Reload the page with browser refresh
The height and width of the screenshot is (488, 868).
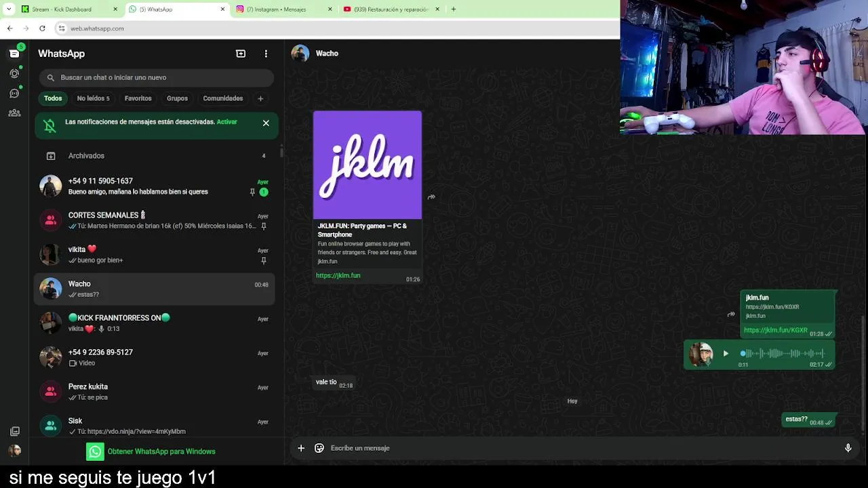42,28
